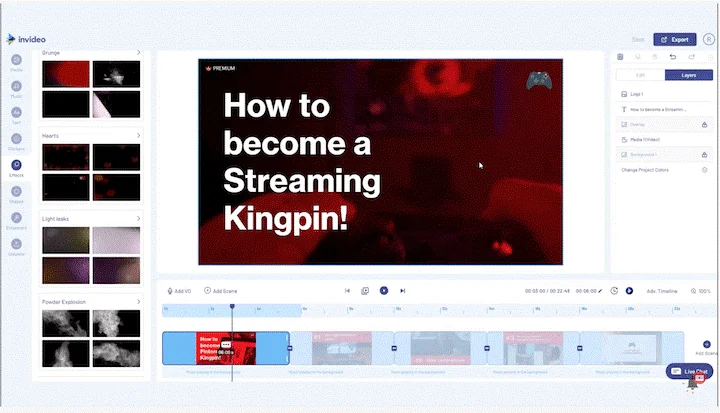Viewport: 720px width, 413px height.
Task: Switch to the Edit tab
Action: 640,75
